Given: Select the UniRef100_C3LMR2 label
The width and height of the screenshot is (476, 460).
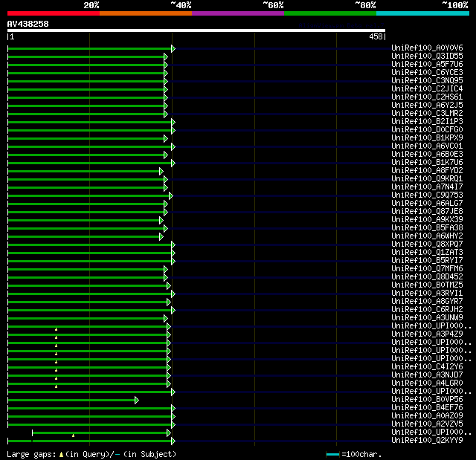Looking at the screenshot, I should pos(427,114).
